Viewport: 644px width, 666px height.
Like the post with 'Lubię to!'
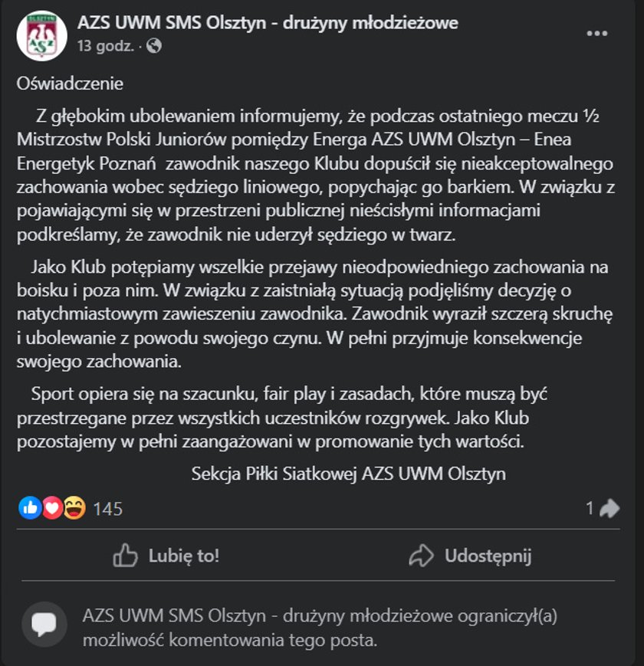[166, 556]
